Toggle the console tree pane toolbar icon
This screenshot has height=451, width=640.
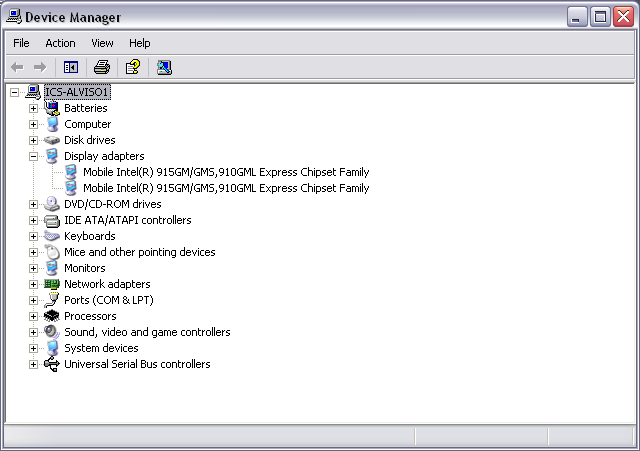(x=71, y=67)
